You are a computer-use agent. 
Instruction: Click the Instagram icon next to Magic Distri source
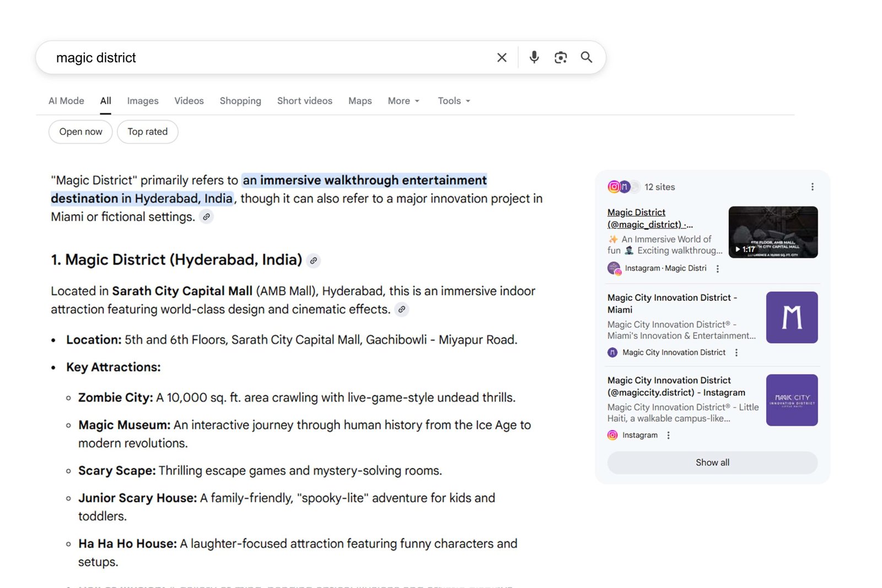click(x=614, y=268)
